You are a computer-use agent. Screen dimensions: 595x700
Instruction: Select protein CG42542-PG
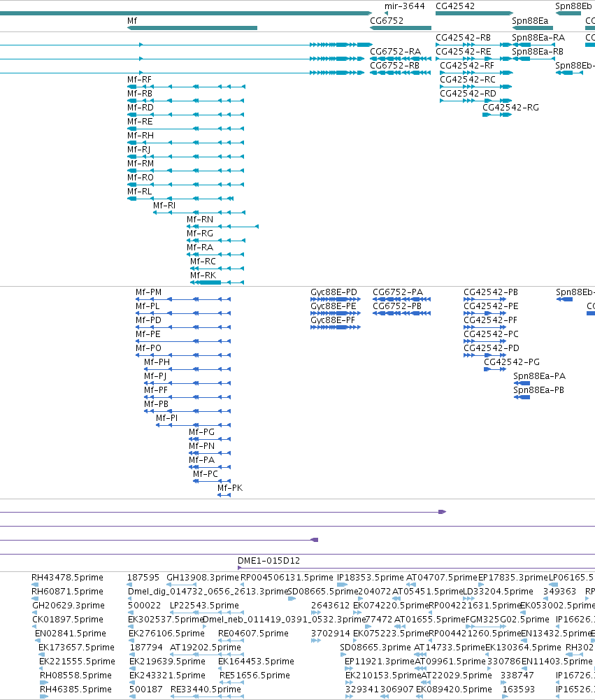coord(512,362)
